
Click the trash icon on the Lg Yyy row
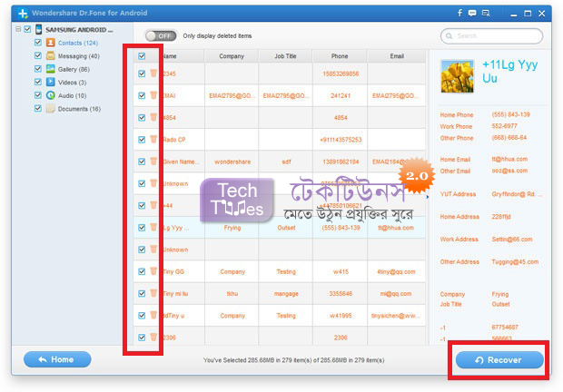point(153,227)
